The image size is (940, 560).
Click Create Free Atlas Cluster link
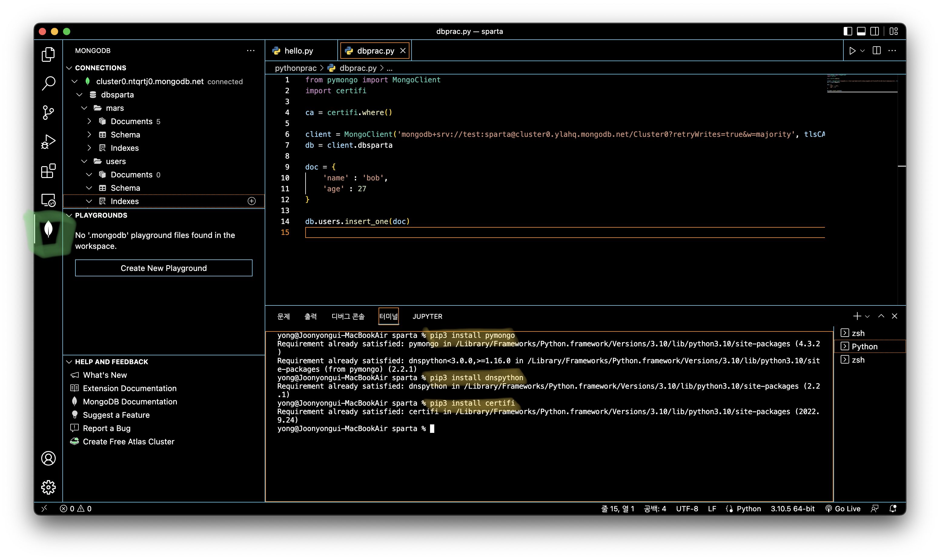pos(128,442)
